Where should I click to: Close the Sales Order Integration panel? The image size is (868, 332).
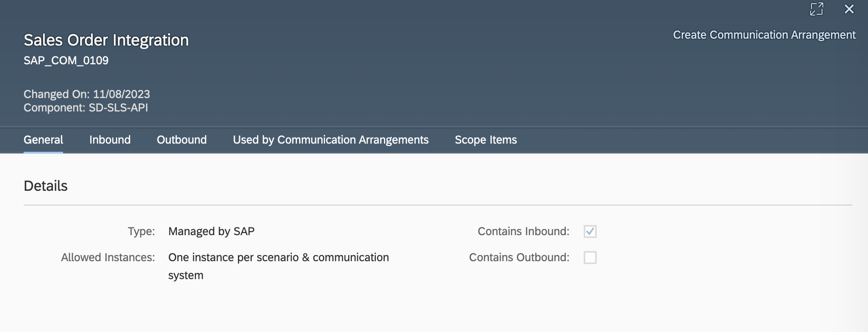pyautogui.click(x=849, y=9)
